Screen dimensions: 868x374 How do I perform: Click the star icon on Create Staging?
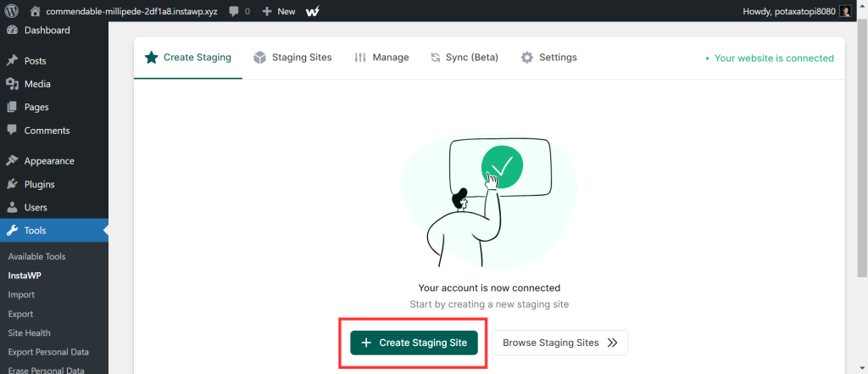151,58
